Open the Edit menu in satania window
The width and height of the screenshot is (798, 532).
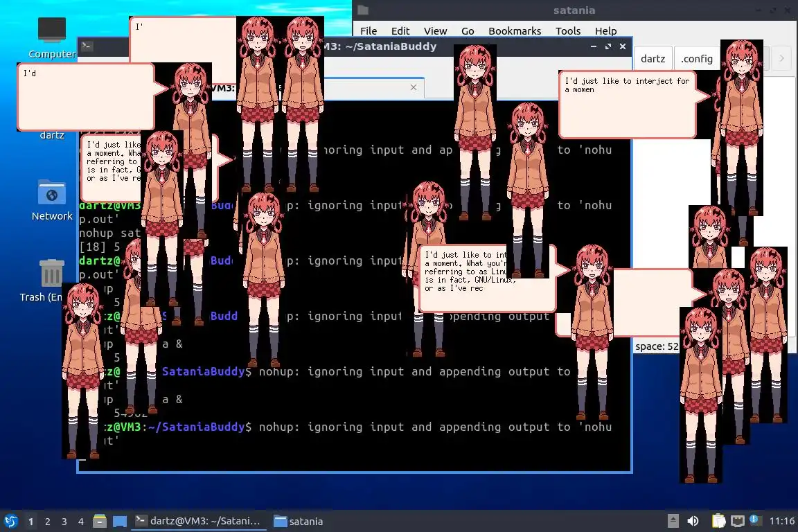(400, 31)
